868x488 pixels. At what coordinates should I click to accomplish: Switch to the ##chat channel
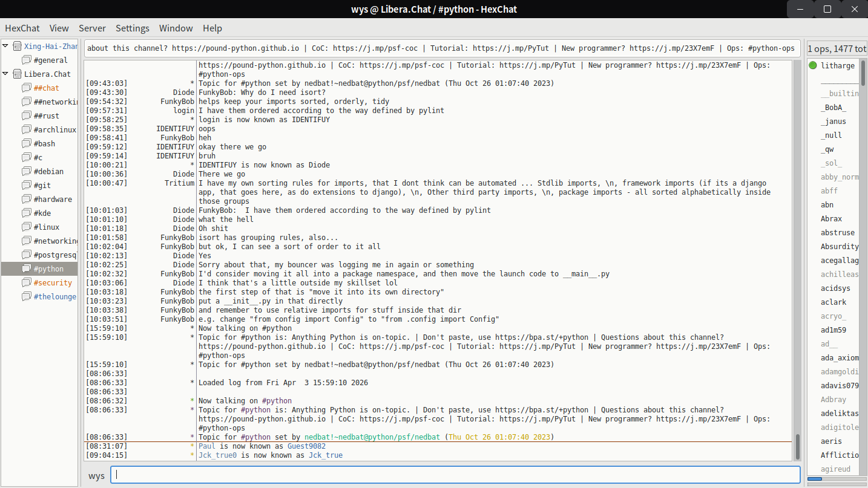(47, 88)
